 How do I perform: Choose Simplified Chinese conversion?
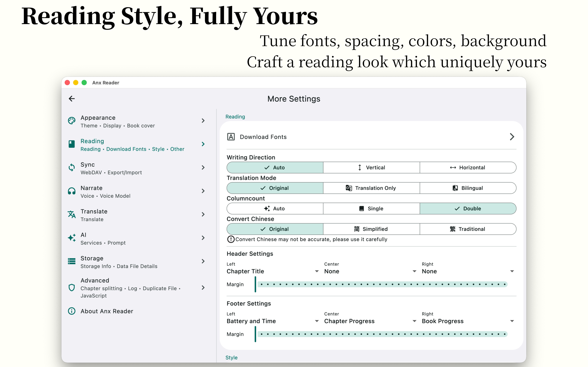[x=371, y=229]
